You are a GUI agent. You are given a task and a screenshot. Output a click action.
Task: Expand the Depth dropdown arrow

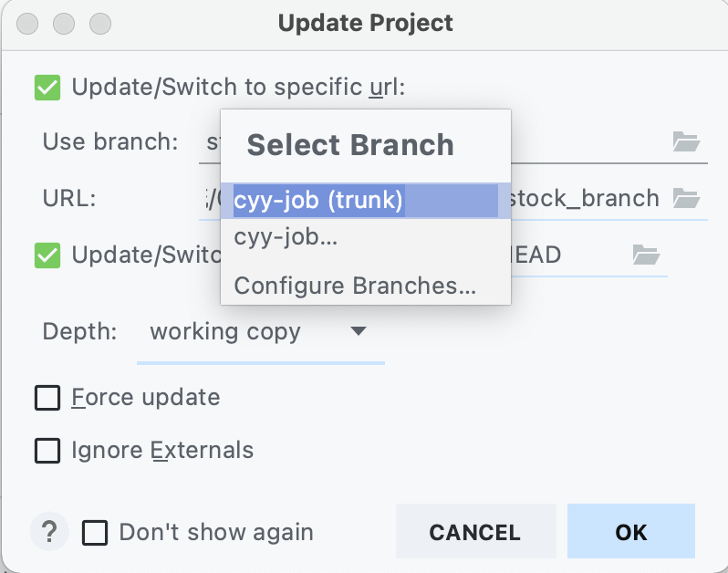[359, 331]
